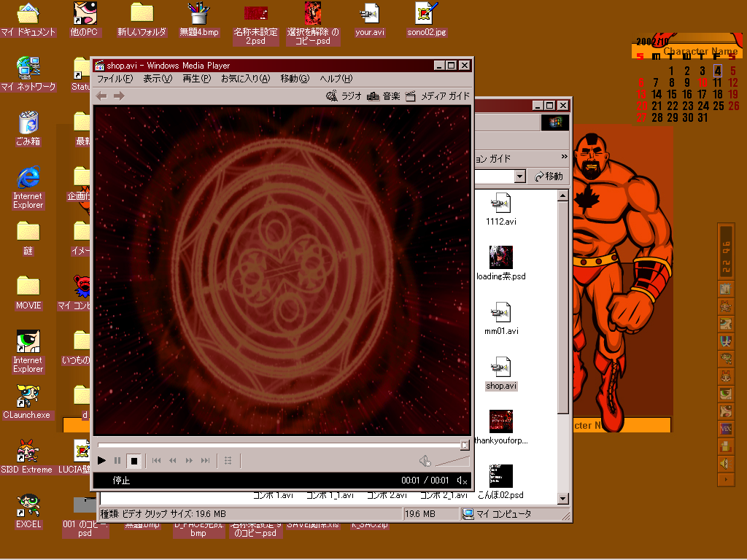
Task: Click the 音楽 toolbar button
Action: coord(384,96)
